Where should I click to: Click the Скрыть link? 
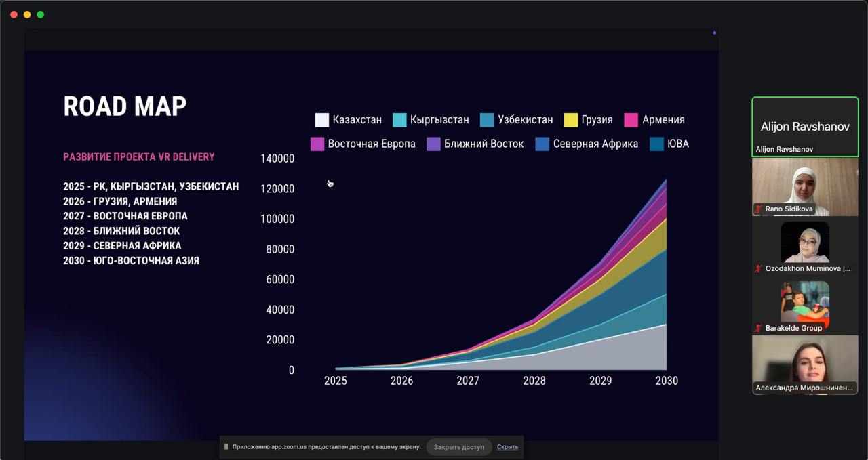point(507,447)
